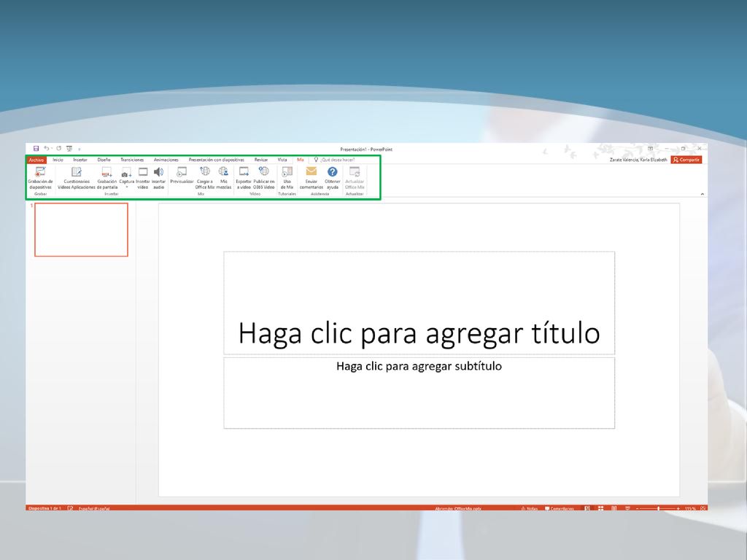This screenshot has width=747, height=560.
Task: Click Previsualizar in the Mix group
Action: [182, 176]
